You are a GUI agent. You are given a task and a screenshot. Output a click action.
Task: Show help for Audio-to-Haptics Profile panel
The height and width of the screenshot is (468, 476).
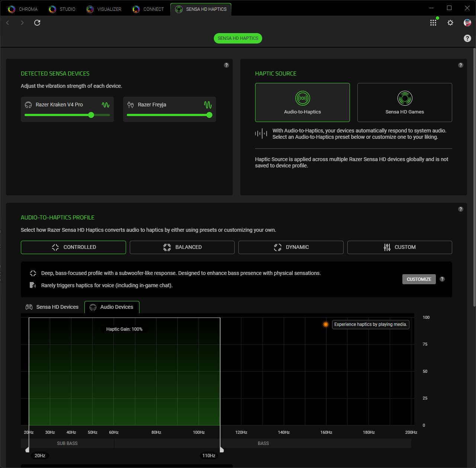click(461, 209)
